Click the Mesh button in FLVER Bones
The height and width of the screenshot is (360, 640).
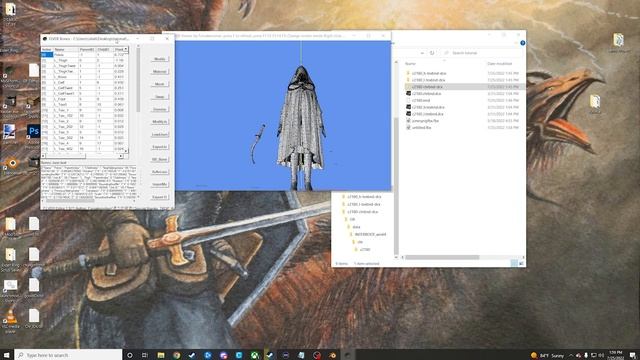160,84
